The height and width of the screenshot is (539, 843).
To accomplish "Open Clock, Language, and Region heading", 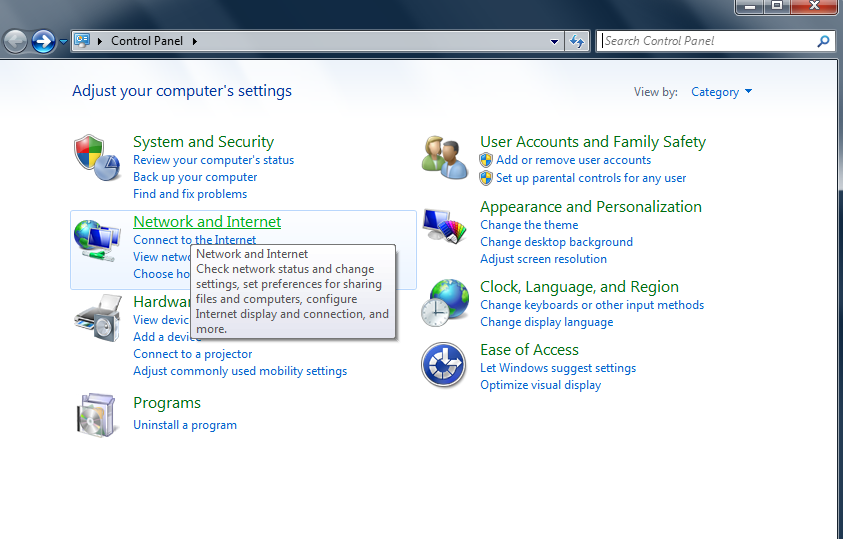I will point(579,287).
